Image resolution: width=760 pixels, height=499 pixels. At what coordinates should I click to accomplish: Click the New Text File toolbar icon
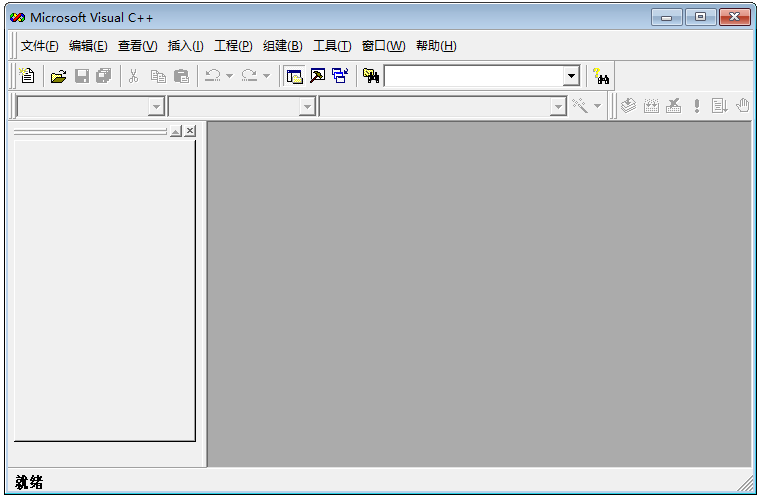tap(27, 76)
